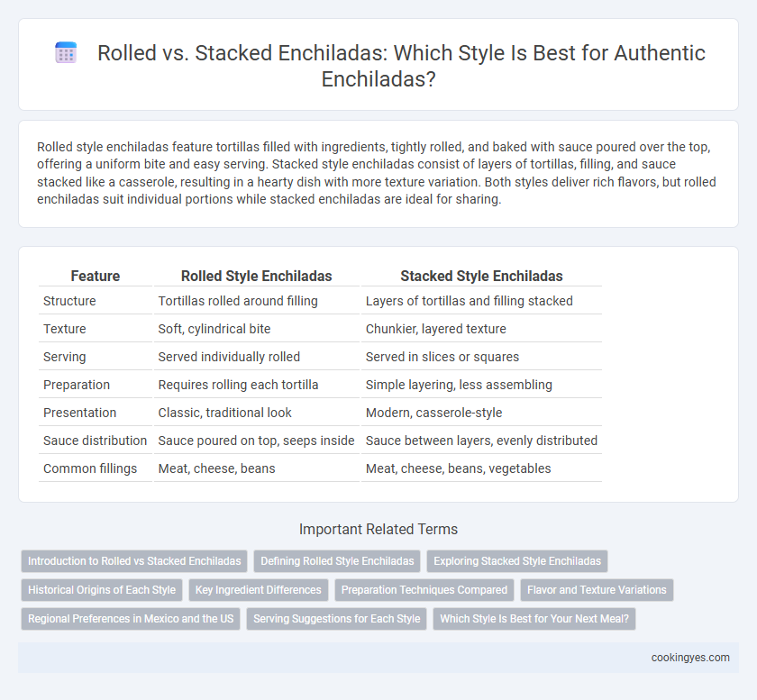
Task: Select Which Style Is Best for Your Next Meal
Action: tap(534, 619)
